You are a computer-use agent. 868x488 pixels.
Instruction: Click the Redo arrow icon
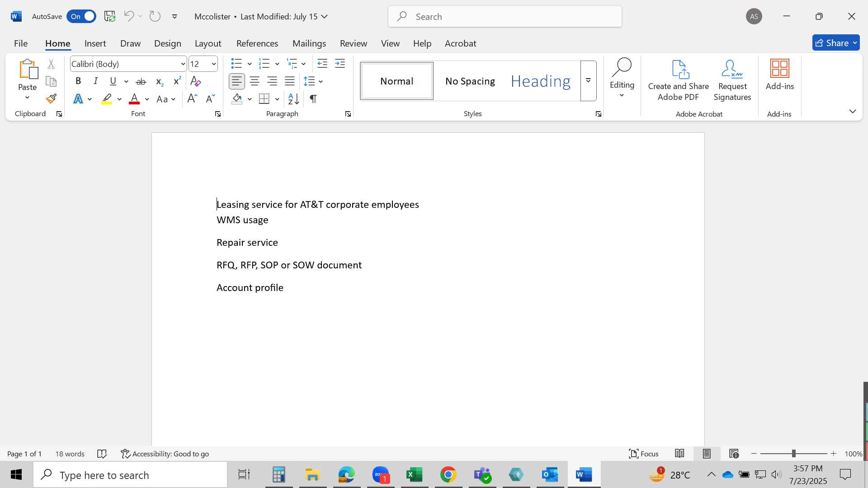155,16
